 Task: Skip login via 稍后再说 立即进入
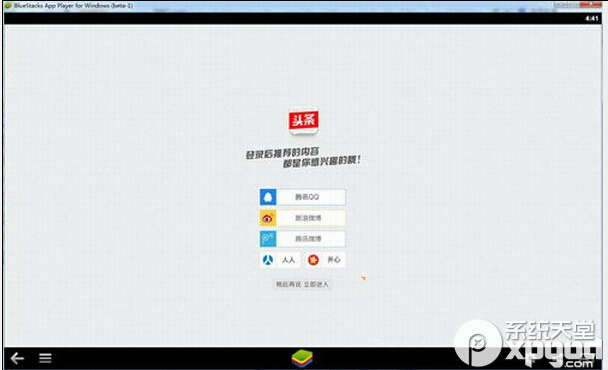pyautogui.click(x=302, y=284)
